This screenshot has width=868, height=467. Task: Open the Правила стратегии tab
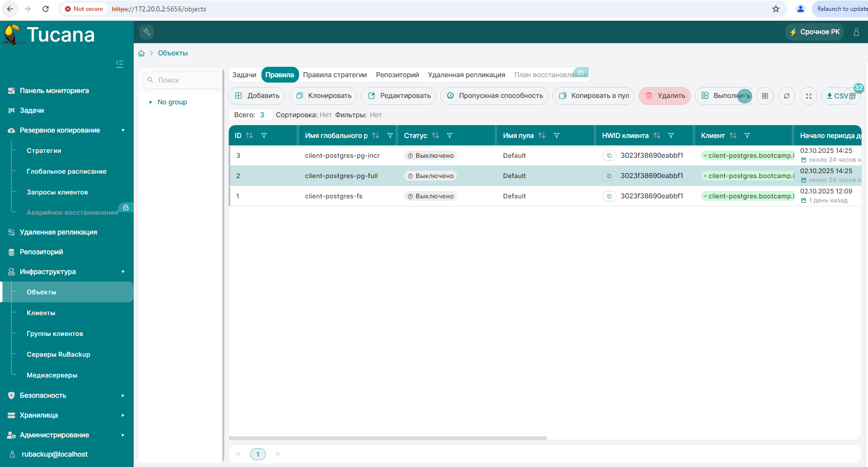point(335,75)
